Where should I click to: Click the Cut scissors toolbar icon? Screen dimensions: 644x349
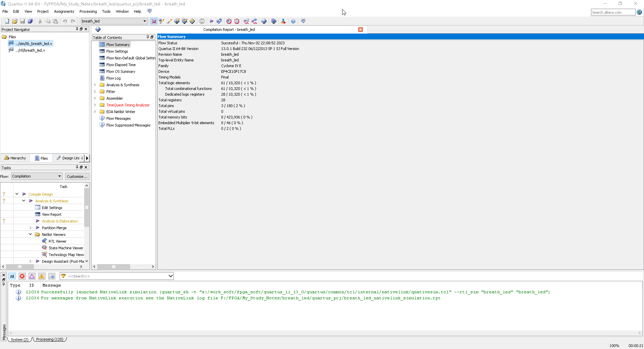coord(40,21)
